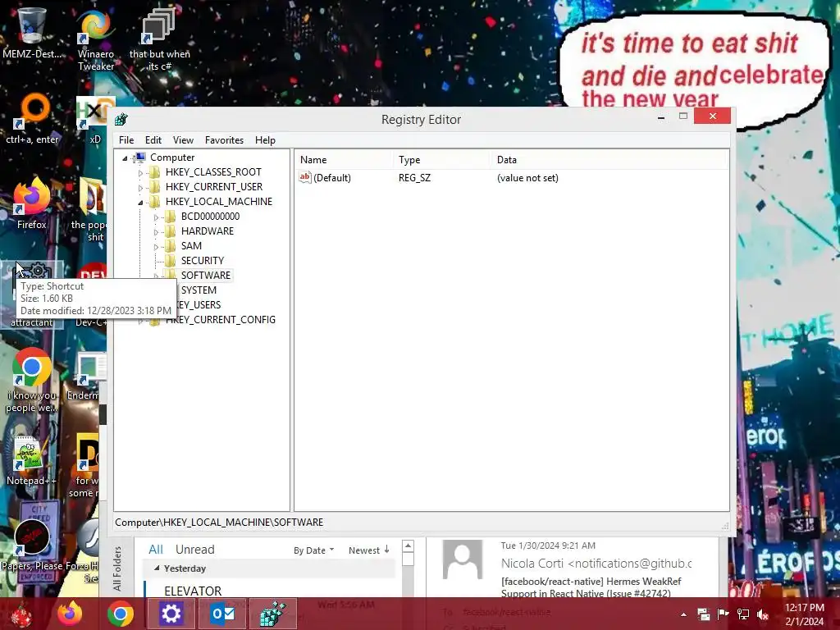Click the '(value not set)' data cell
The image size is (840, 630).
tap(527, 178)
